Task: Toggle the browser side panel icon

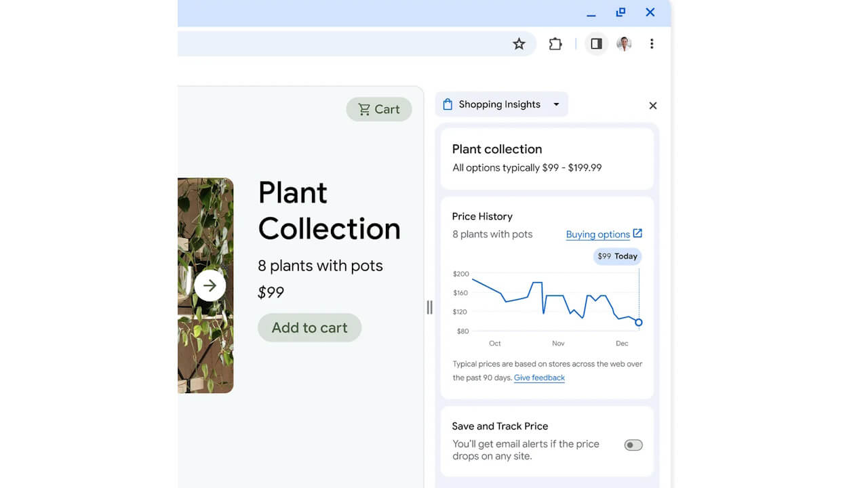Action: click(596, 44)
